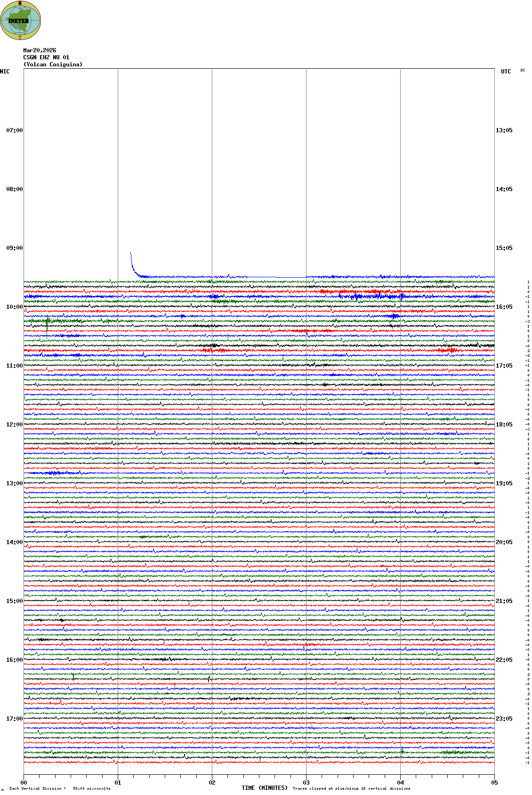Select the 13:00 local time marker
This screenshot has height=795, width=532.
tap(14, 483)
